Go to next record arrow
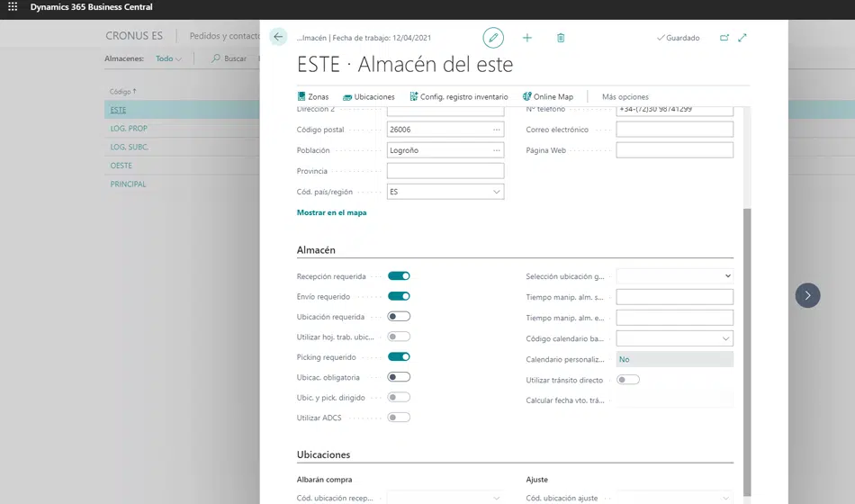This screenshot has height=504, width=855. click(x=807, y=295)
